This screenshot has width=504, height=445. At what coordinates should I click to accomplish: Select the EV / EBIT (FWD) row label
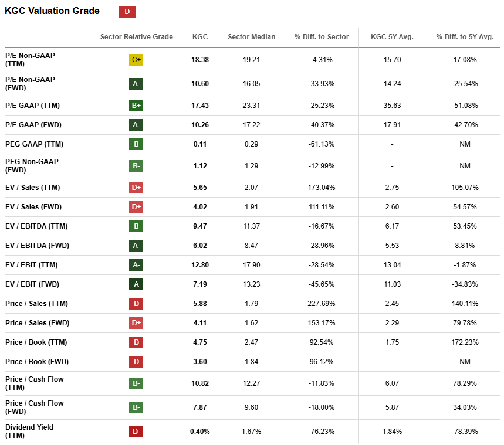coord(32,284)
